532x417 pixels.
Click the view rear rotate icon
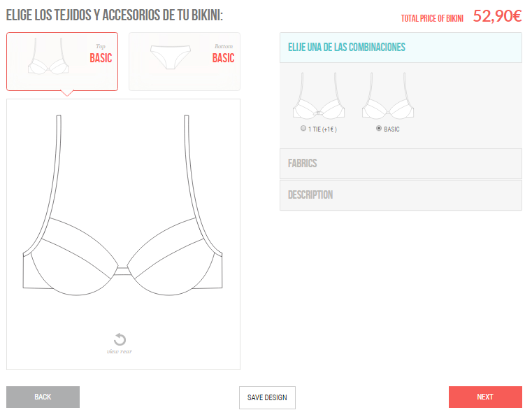[120, 339]
